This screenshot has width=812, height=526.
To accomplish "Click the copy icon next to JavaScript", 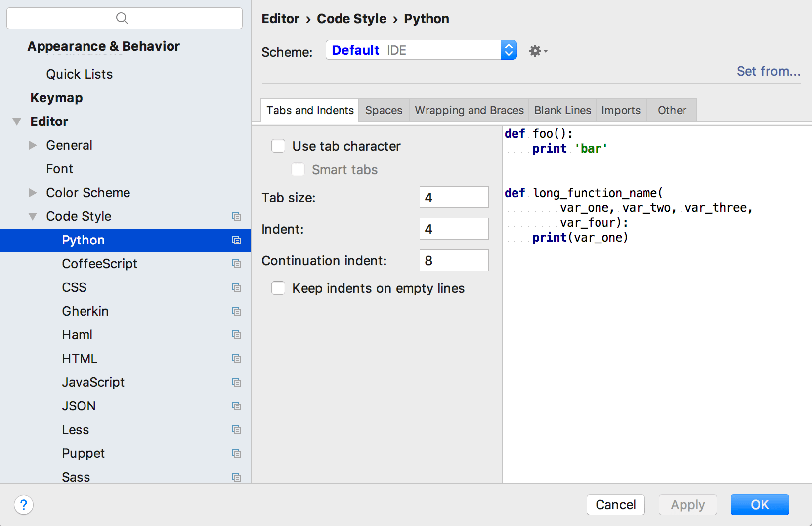I will (236, 382).
